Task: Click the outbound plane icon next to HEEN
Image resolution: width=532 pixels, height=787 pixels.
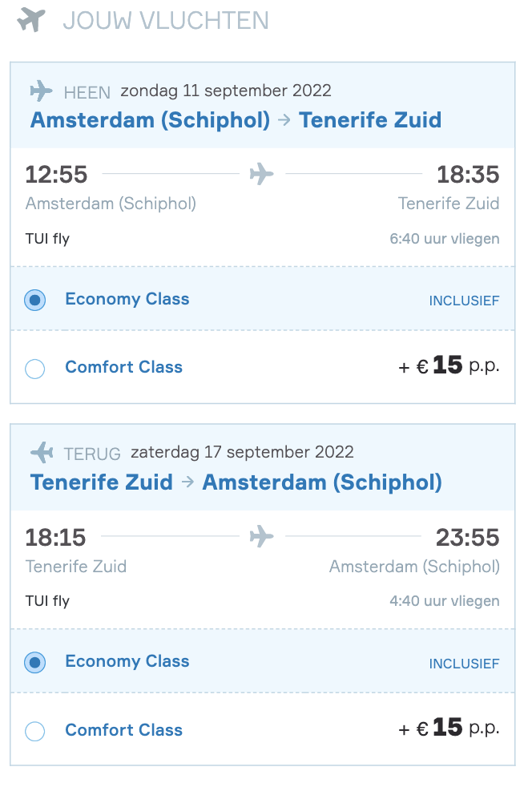Action: click(x=41, y=91)
